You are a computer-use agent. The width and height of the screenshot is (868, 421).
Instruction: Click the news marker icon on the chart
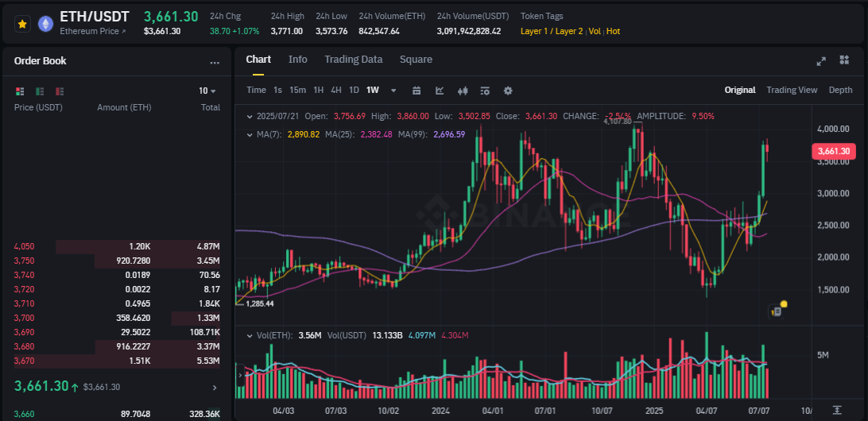tap(777, 311)
